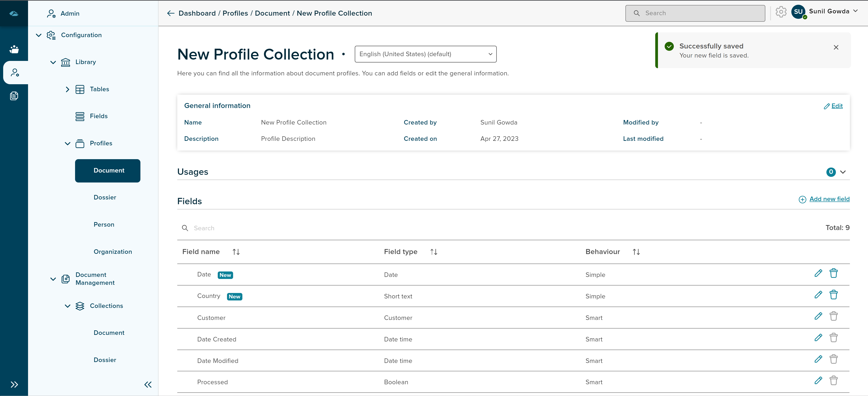Dismiss the Successfully saved notification

836,47
